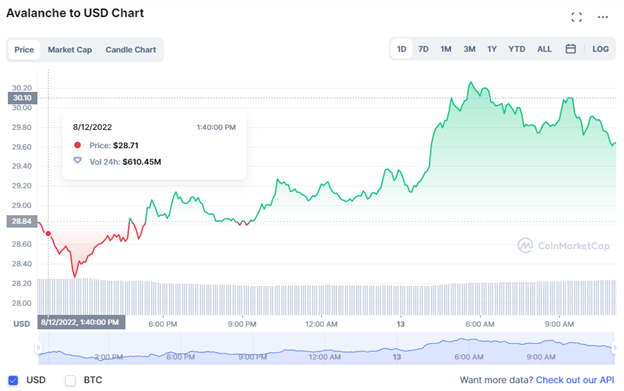Click the 8/12/2022, 1:40:00 PM time label
Image resolution: width=624 pixels, height=391 pixels.
(x=81, y=322)
